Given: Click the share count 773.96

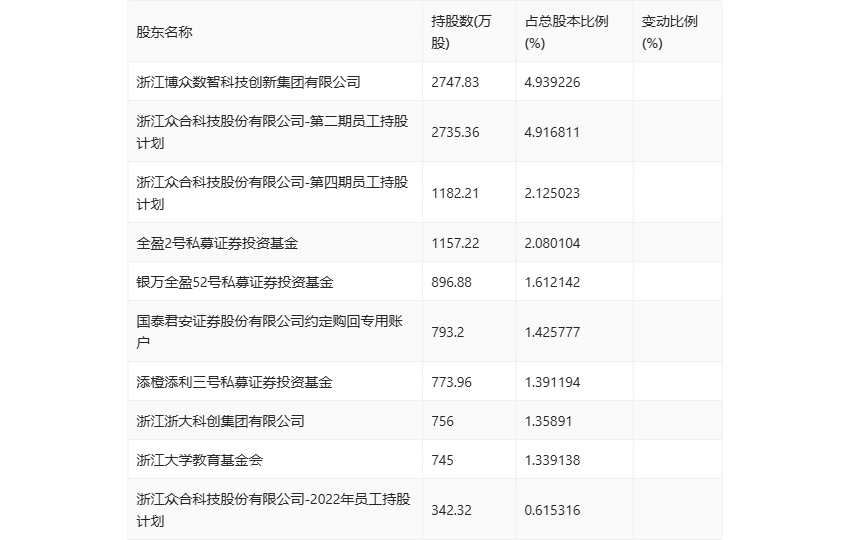Looking at the screenshot, I should [451, 382].
